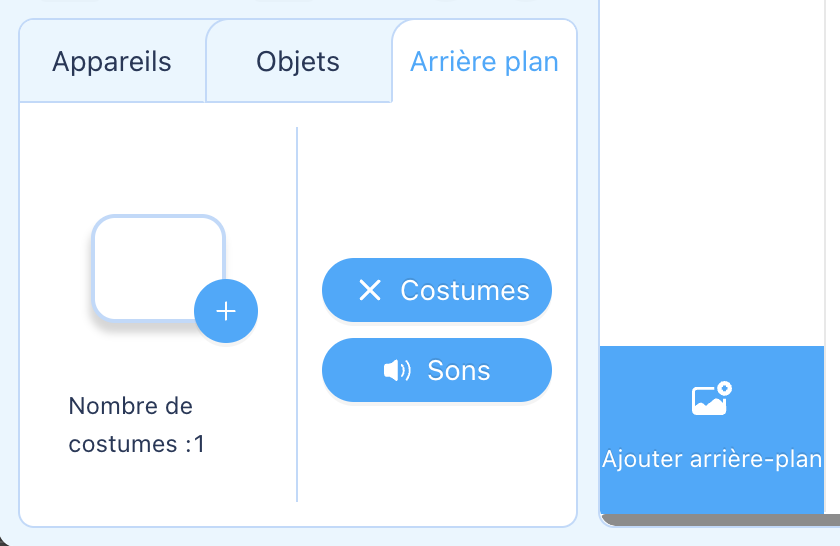Click the white stage area
The height and width of the screenshot is (546, 840).
[711, 171]
